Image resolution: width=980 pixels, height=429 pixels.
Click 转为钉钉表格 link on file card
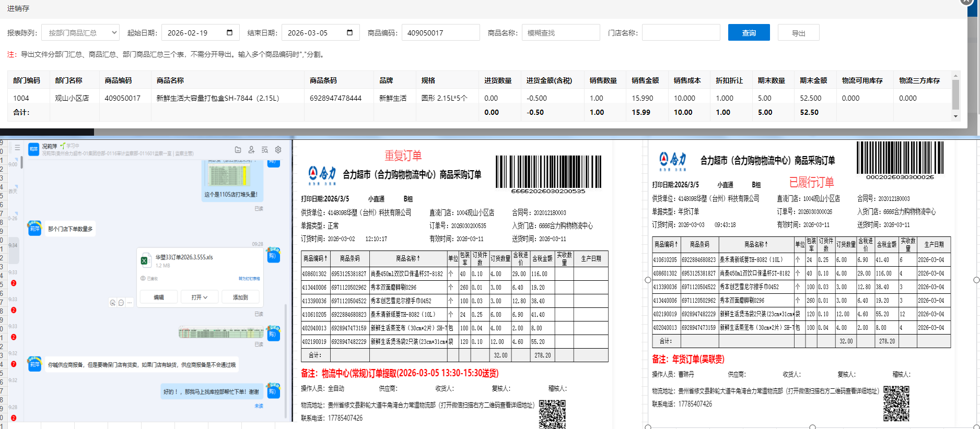(249, 279)
